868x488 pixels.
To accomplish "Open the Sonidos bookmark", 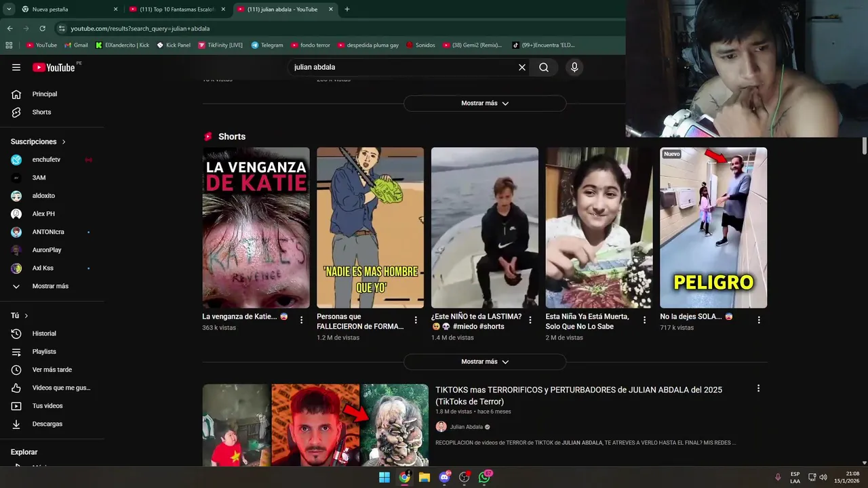I will pos(420,45).
